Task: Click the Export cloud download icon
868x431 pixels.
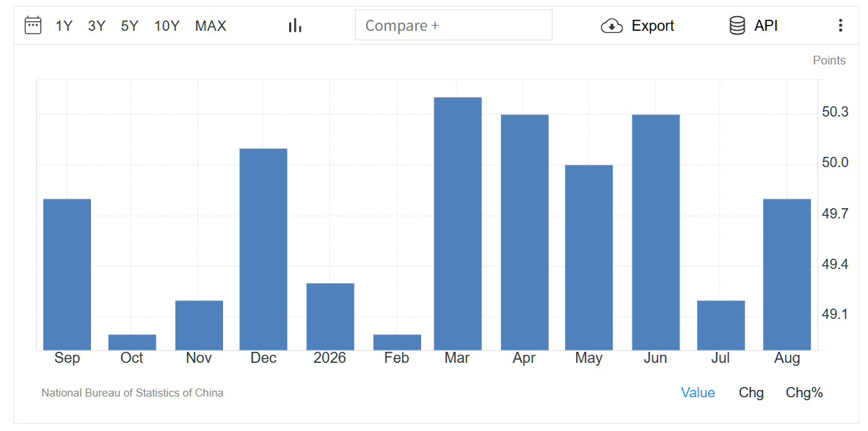Action: pos(612,26)
